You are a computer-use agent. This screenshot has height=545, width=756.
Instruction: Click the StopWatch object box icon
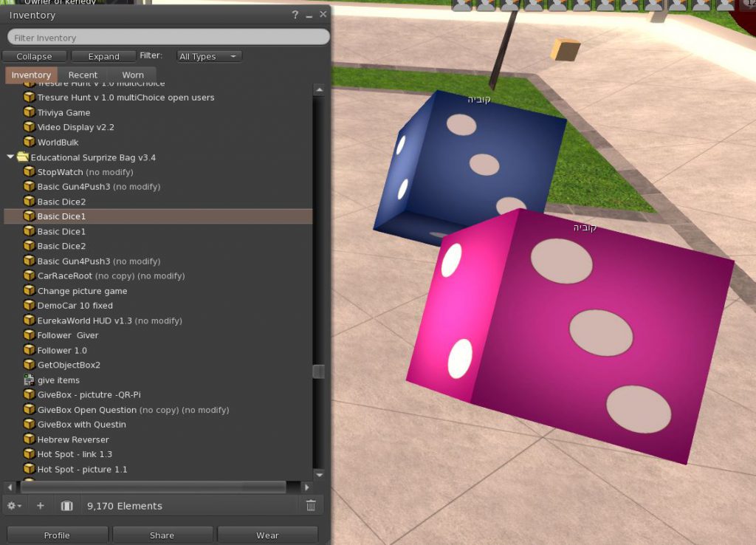click(x=29, y=172)
